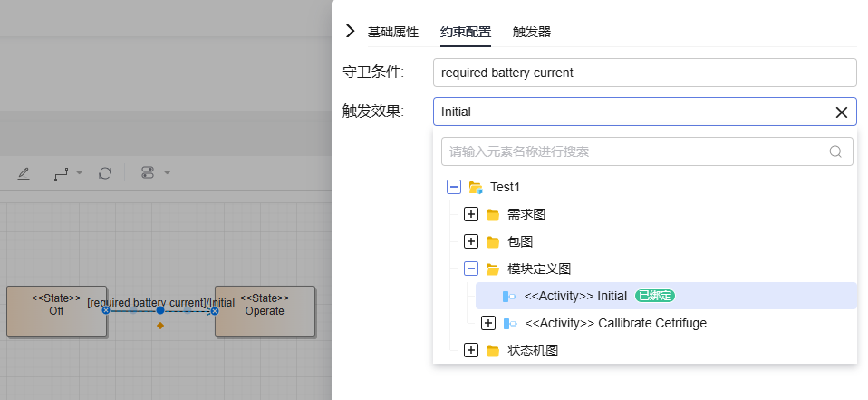Click the Test1 project folder icon

[476, 188]
